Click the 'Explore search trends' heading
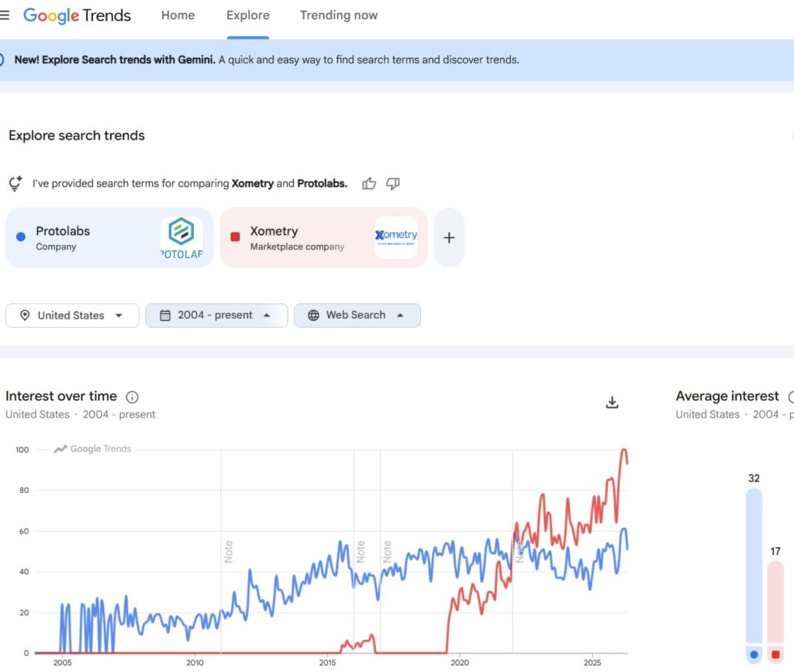794x672 pixels. pos(77,136)
